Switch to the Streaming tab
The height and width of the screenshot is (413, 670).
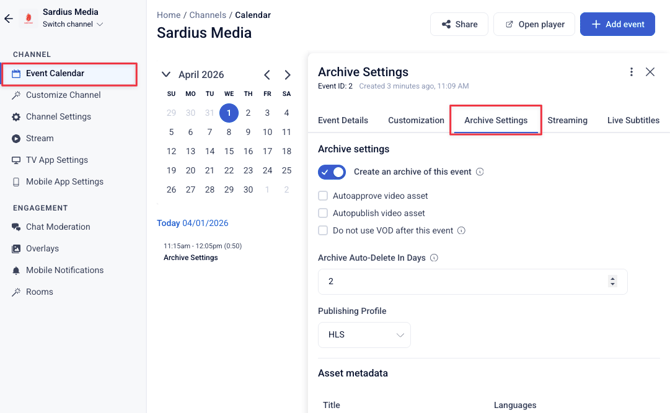[567, 120]
